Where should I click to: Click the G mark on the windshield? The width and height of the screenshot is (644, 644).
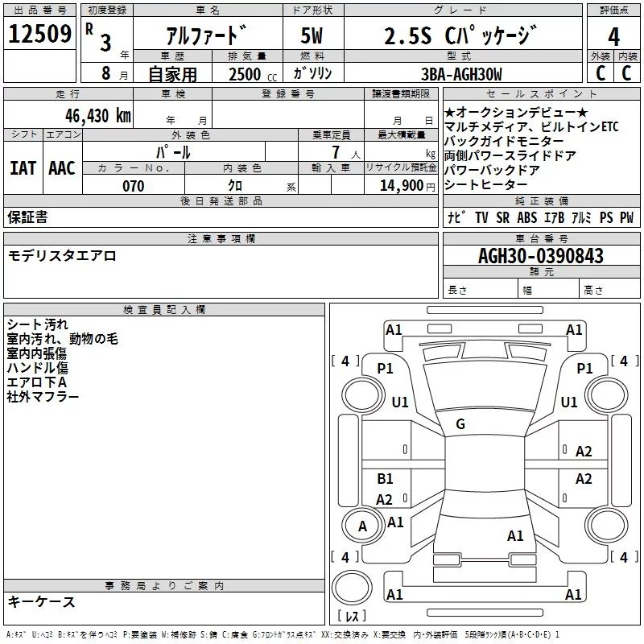(x=460, y=424)
